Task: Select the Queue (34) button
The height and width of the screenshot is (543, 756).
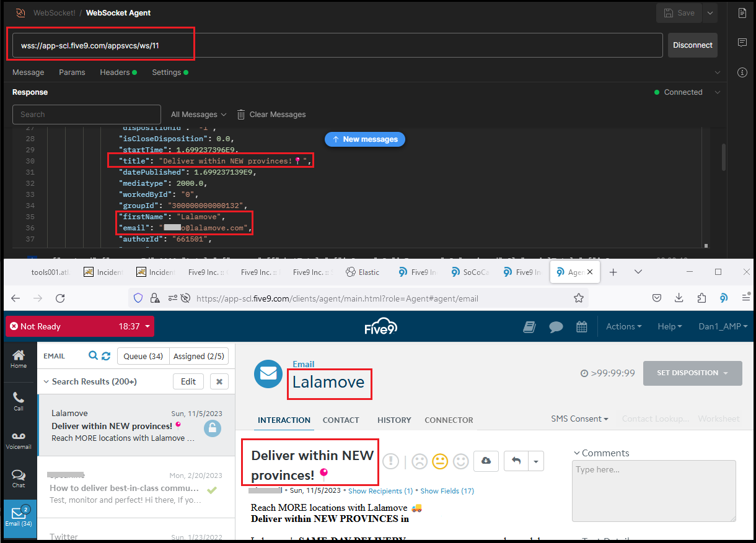Action: point(143,356)
